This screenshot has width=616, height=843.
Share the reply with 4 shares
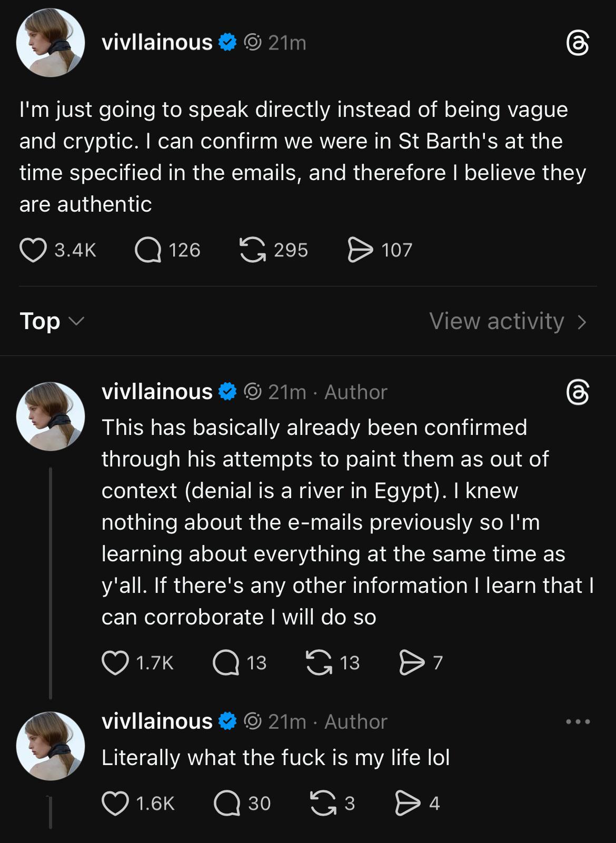pyautogui.click(x=408, y=804)
